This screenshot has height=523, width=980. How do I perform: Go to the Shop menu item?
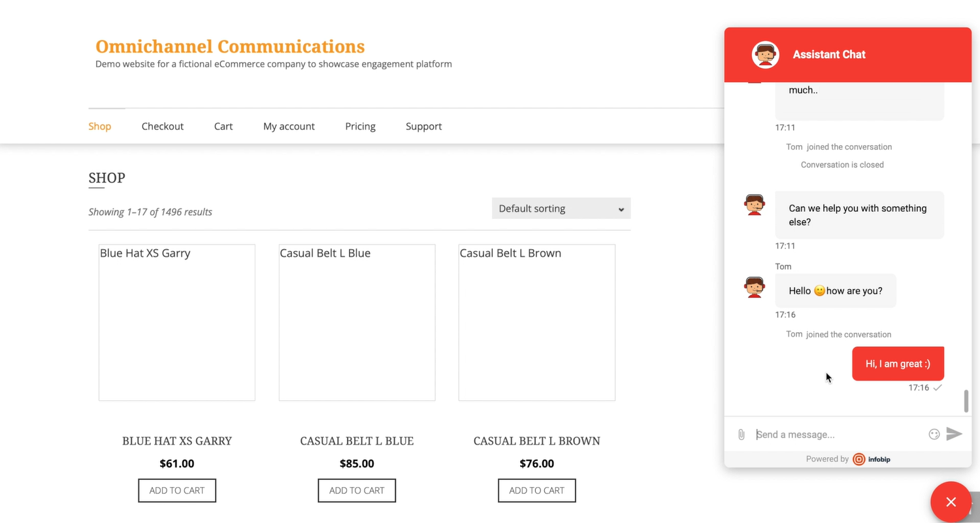click(x=100, y=126)
